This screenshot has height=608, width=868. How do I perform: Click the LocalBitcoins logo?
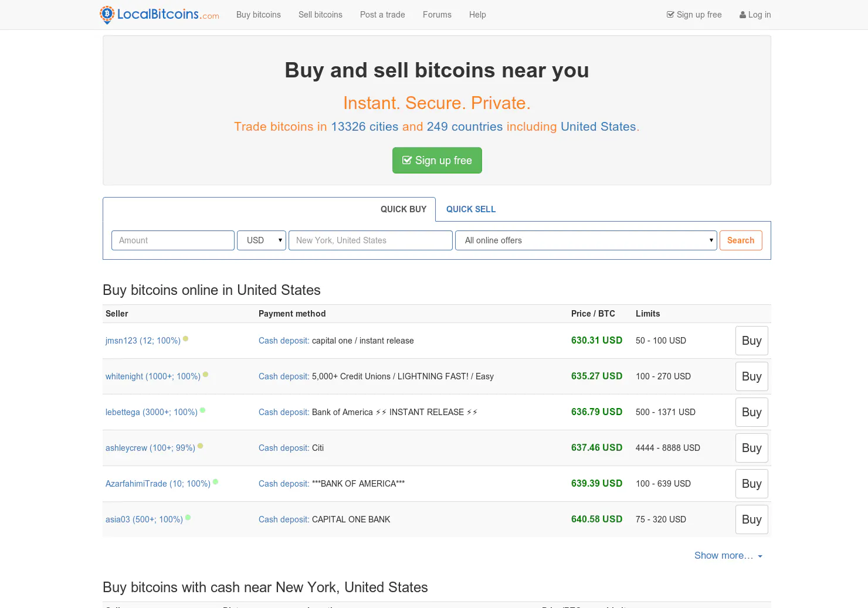click(160, 15)
